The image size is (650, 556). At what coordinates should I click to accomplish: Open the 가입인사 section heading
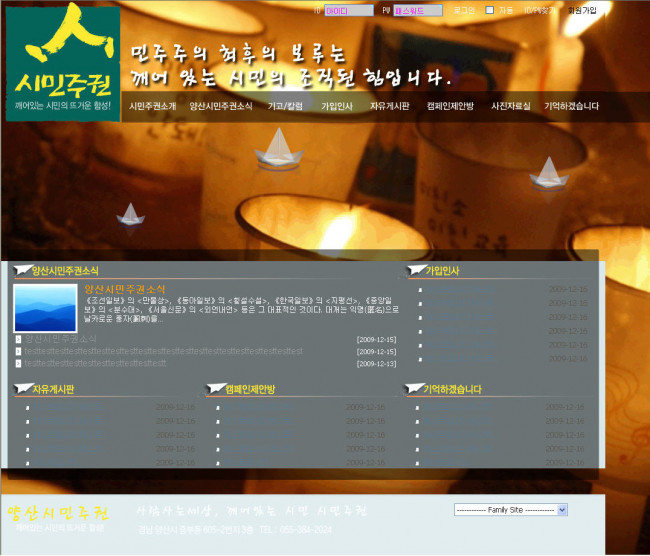[442, 271]
